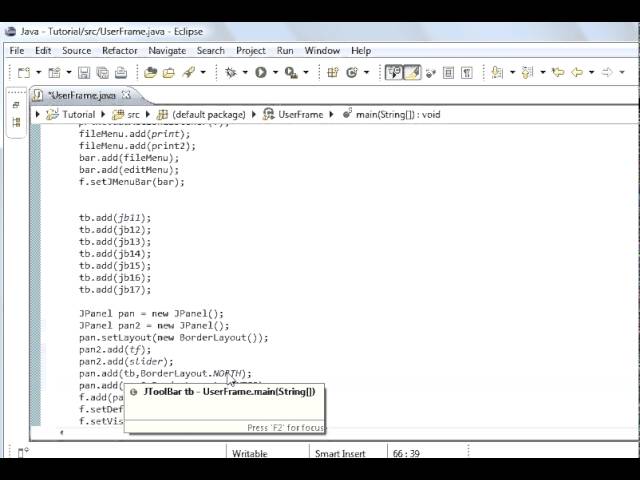Go to previous annotation icon
640x480 pixels.
[x=527, y=73]
